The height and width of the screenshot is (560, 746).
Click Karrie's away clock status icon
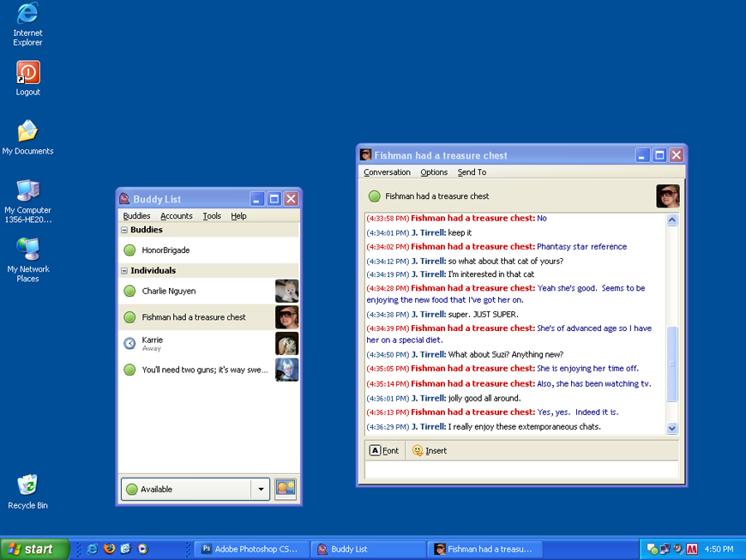point(129,344)
